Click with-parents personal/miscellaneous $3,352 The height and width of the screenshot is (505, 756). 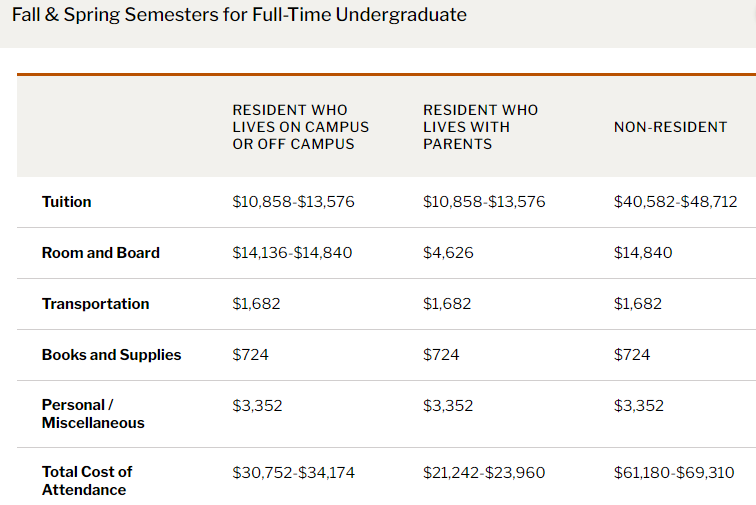[448, 406]
